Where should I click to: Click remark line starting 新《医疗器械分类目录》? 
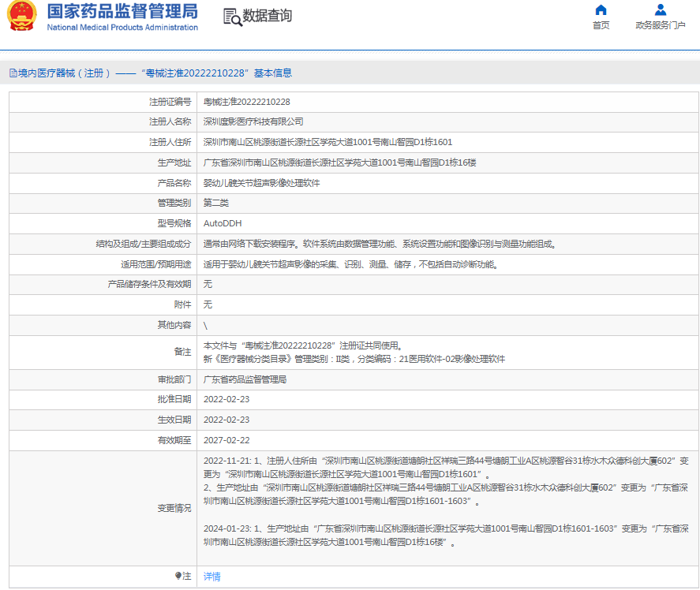[354, 359]
